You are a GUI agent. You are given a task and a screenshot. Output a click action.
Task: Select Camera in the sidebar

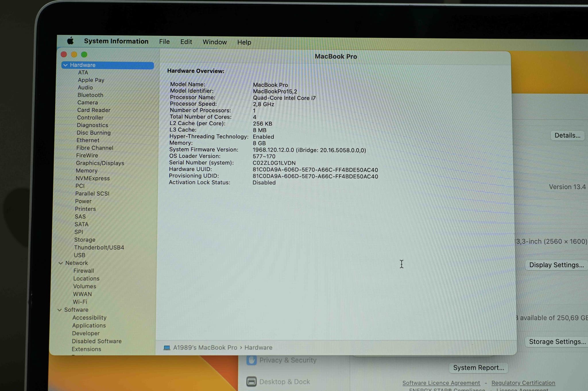[88, 102]
